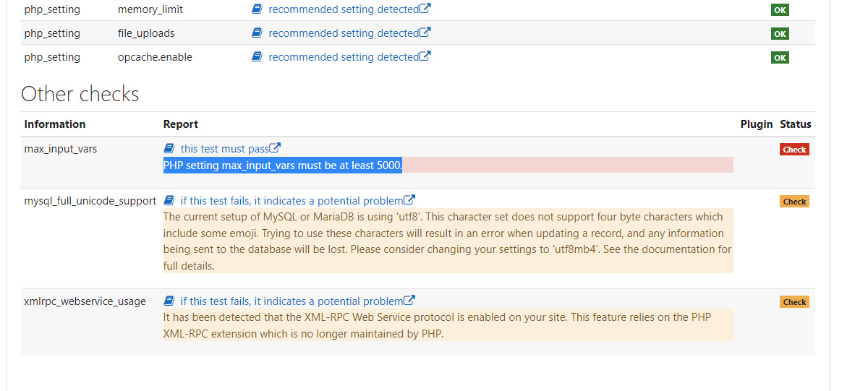Click the book icon for max_input_vars check
The height and width of the screenshot is (391, 868).
(x=169, y=148)
